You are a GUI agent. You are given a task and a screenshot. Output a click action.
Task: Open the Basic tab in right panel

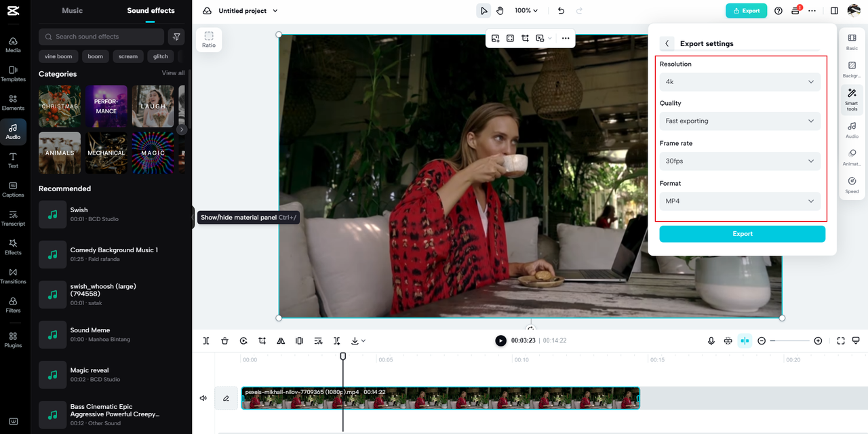[x=852, y=43]
